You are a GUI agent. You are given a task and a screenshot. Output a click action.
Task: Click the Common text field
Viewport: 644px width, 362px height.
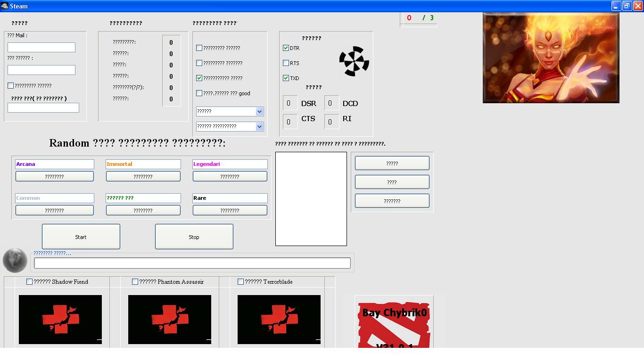(x=55, y=198)
